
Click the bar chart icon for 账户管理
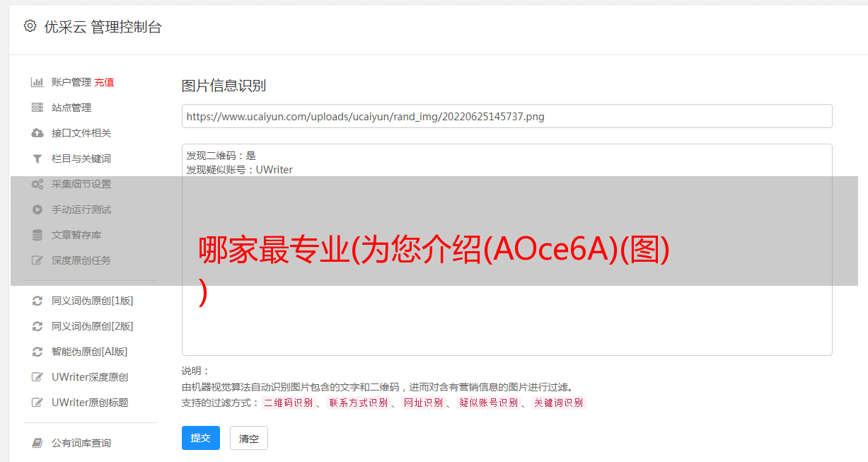[37, 82]
